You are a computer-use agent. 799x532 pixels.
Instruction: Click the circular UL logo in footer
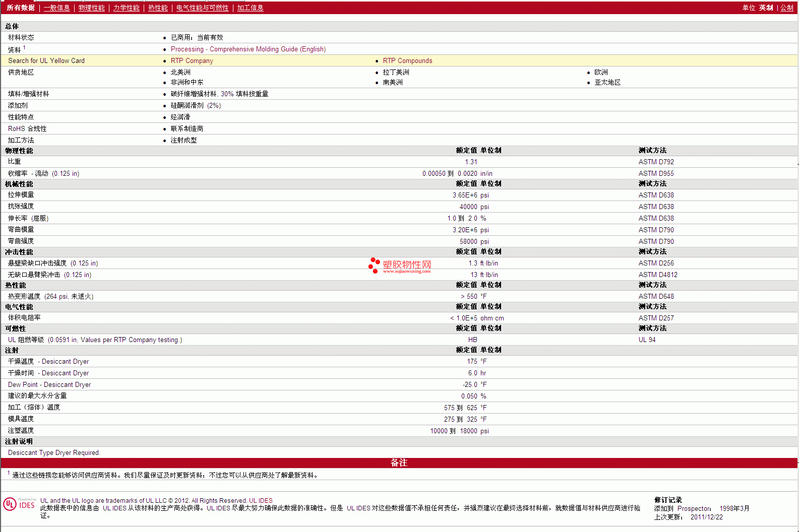[x=10, y=504]
